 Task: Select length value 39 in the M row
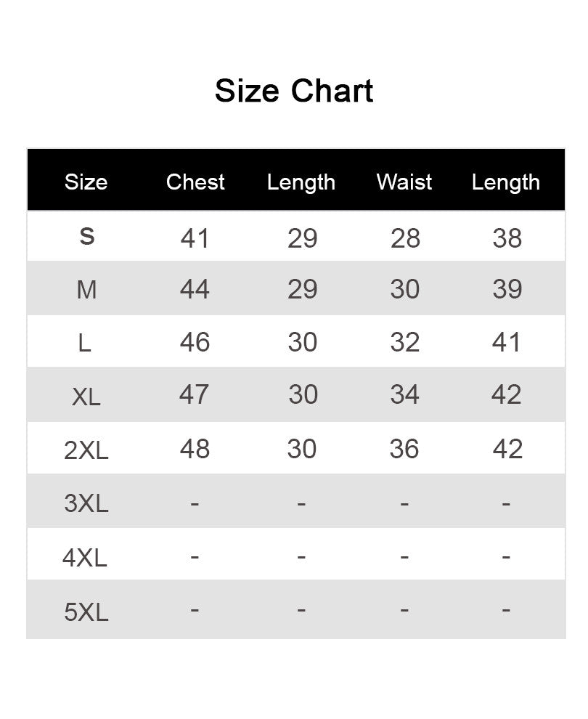507,289
